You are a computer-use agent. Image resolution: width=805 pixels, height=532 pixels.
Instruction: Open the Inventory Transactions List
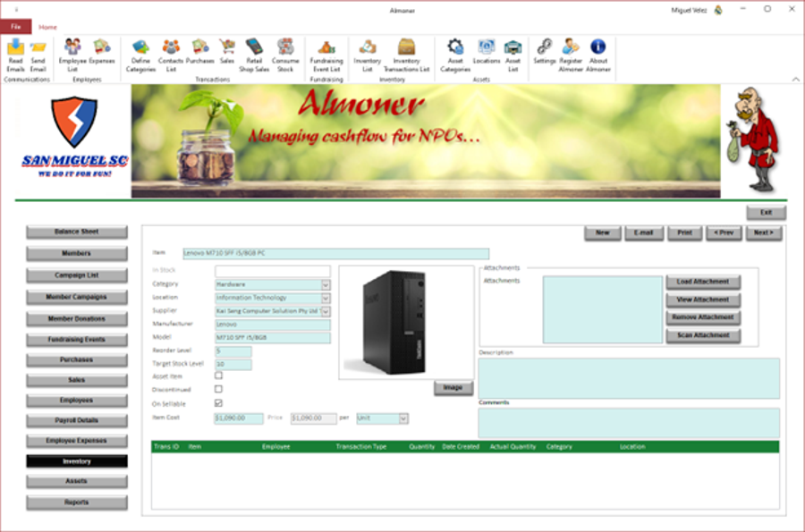tap(406, 55)
